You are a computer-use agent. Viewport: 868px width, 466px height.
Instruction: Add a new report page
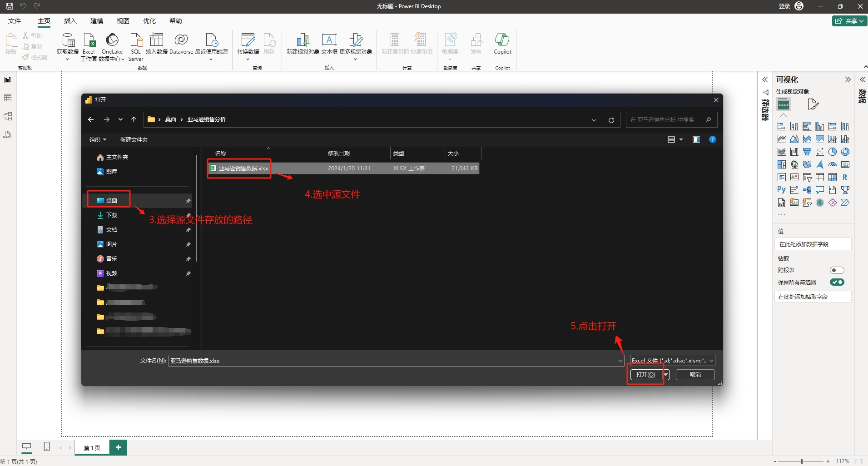tap(118, 447)
